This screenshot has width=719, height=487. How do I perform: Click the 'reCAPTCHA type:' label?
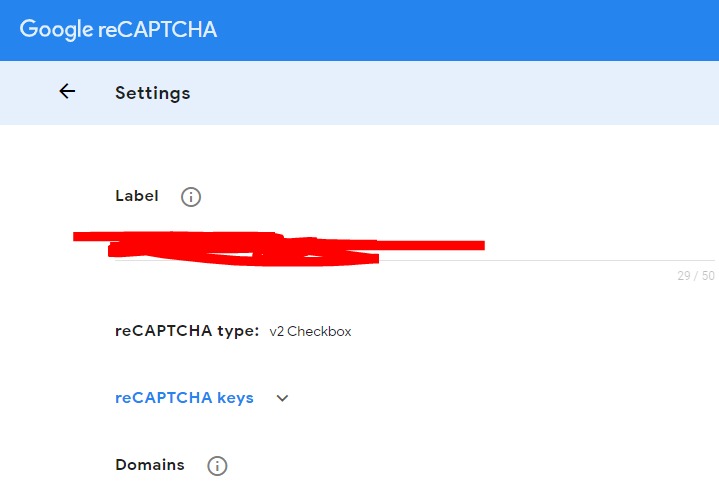click(187, 331)
